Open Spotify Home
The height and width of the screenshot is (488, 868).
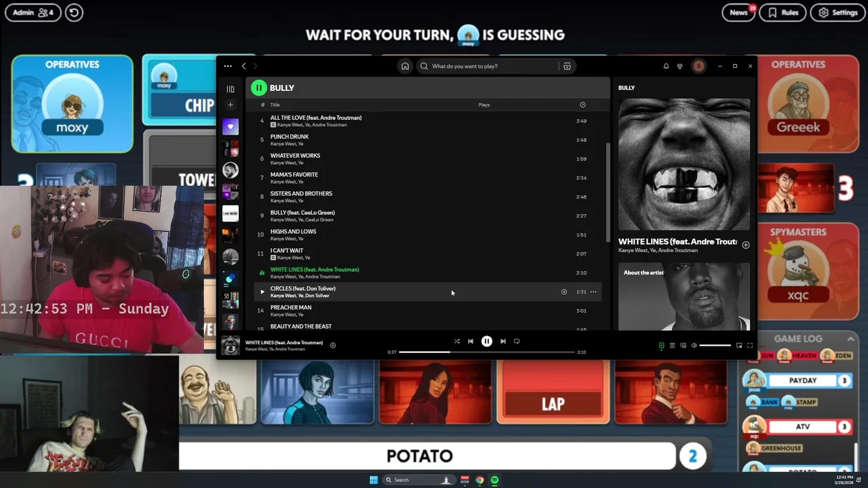(x=405, y=66)
